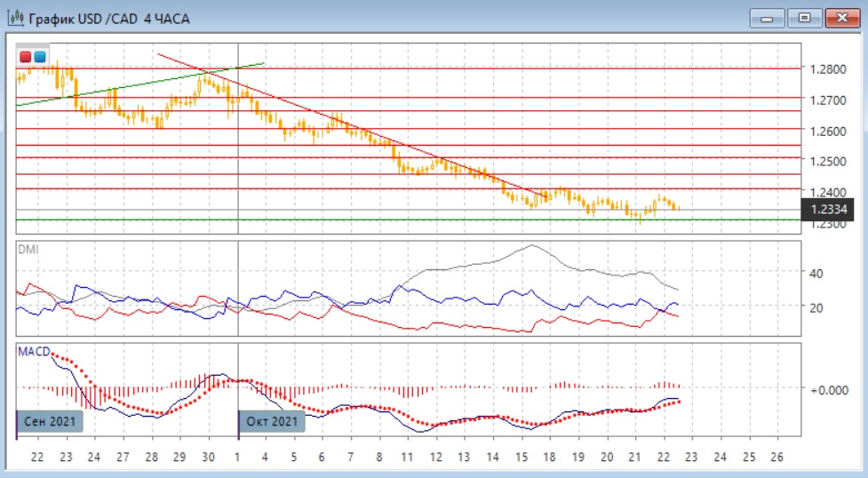The image size is (868, 478).
Task: Click the green support line near 1.2300
Action: (444, 219)
